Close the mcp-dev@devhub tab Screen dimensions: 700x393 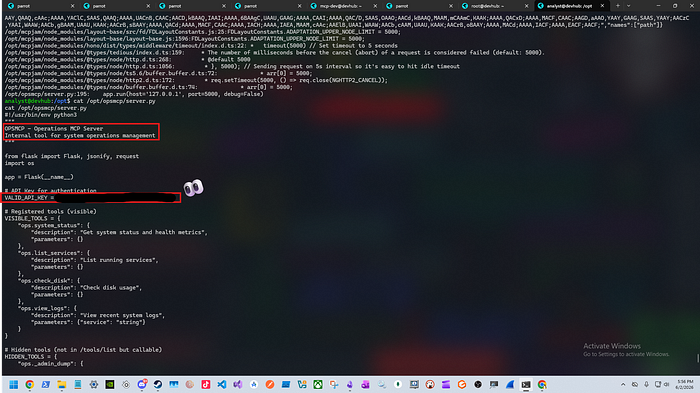[x=375, y=6]
